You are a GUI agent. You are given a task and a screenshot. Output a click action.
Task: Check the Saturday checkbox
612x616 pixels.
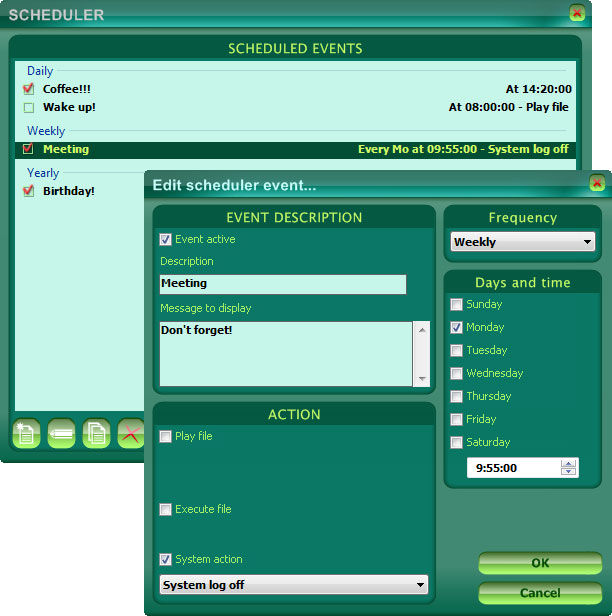(456, 442)
